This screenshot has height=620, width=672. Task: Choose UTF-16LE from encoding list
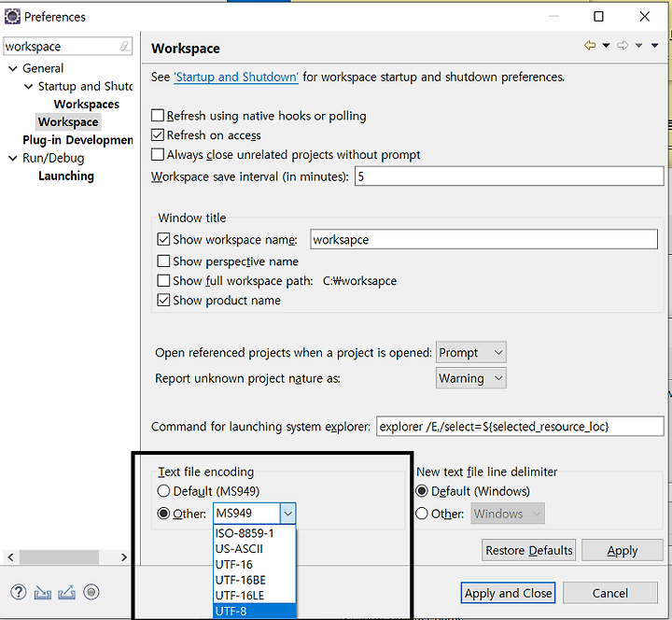click(254, 595)
